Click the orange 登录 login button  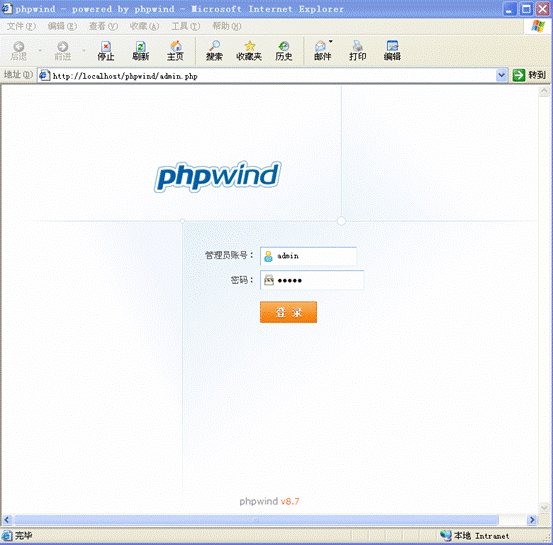[x=288, y=312]
